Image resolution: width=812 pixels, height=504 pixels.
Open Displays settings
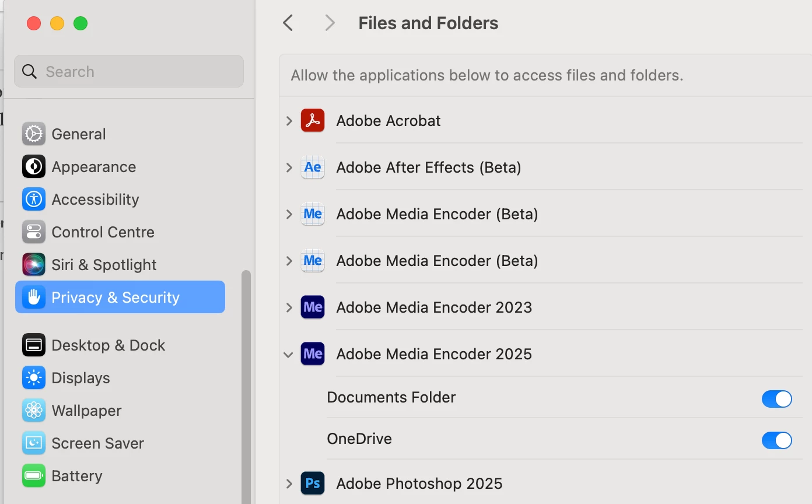[120, 378]
